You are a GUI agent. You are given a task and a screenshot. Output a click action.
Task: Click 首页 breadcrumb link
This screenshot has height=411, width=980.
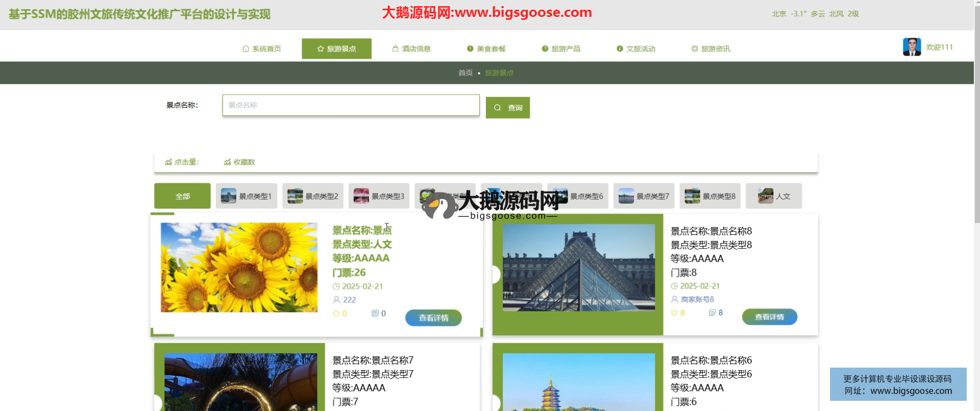[465, 73]
